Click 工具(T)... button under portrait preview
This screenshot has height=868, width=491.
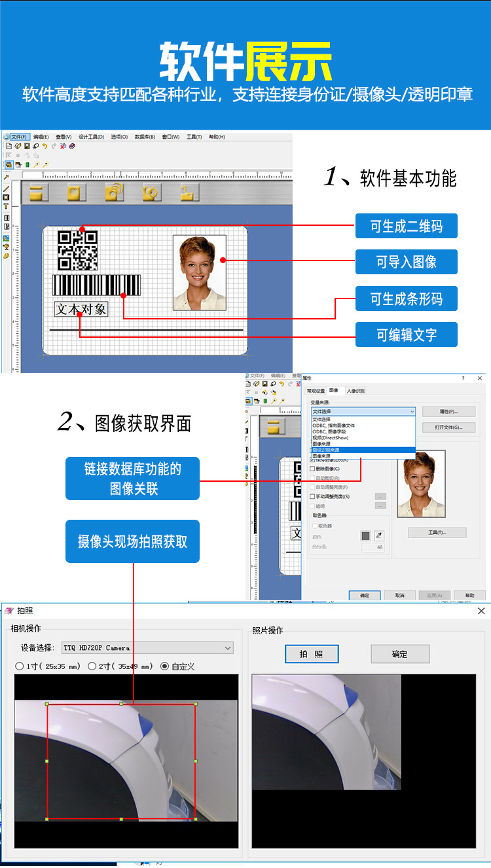coord(437,532)
